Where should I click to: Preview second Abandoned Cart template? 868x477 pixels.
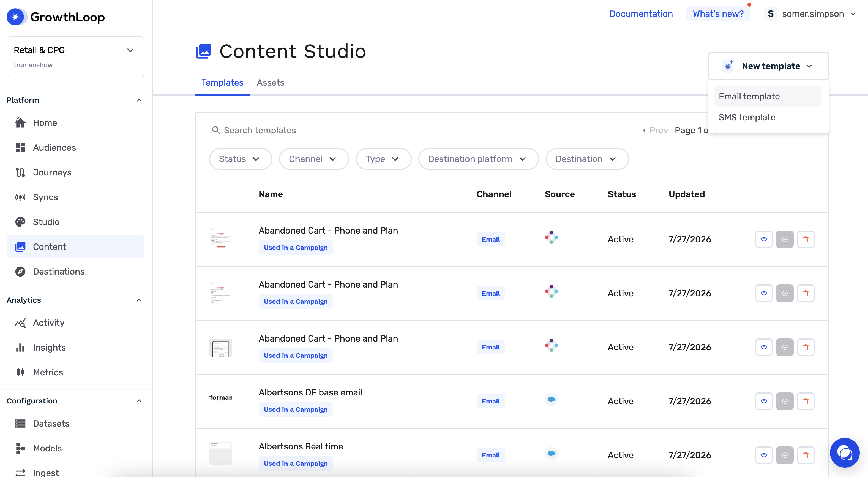[x=764, y=293]
